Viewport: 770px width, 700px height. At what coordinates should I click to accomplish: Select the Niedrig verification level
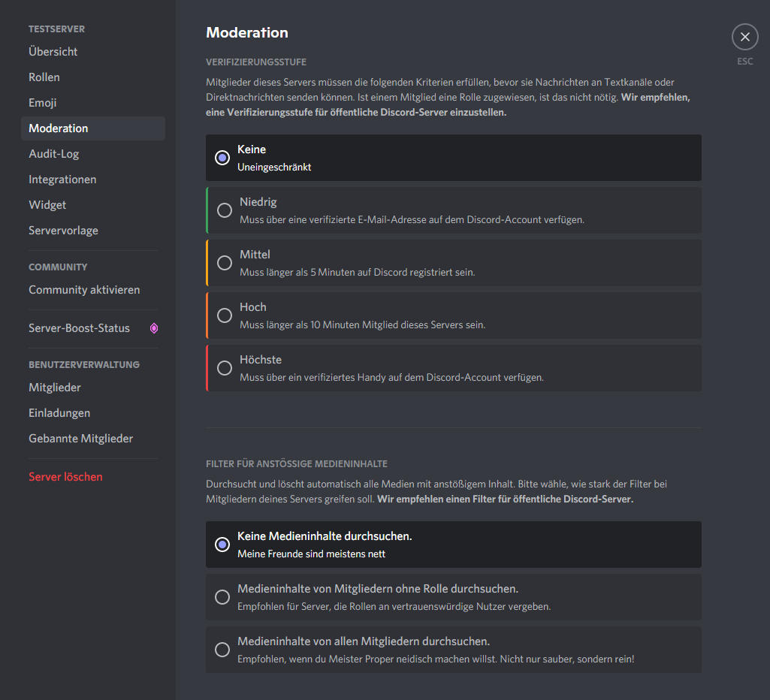coord(224,210)
